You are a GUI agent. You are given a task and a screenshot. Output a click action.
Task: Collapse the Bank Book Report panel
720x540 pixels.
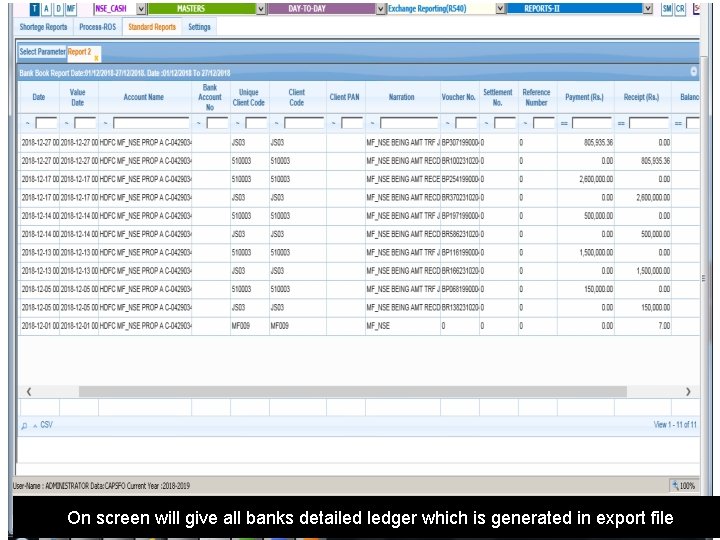point(693,72)
